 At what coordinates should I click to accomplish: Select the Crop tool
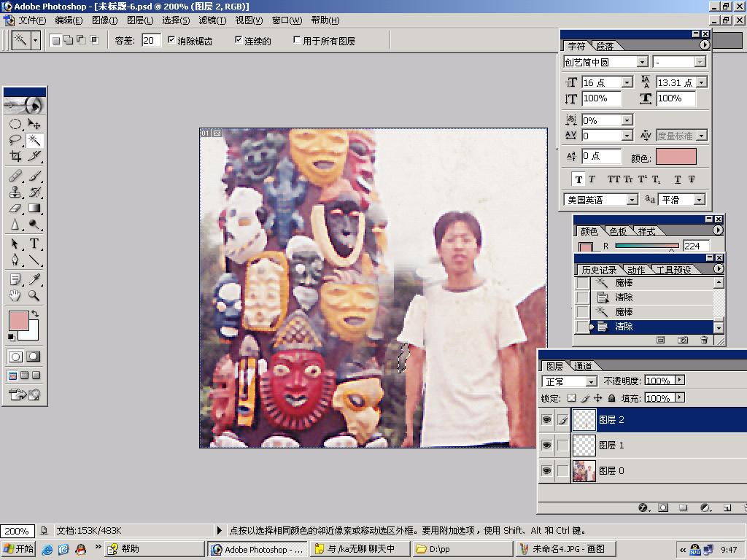[x=15, y=156]
